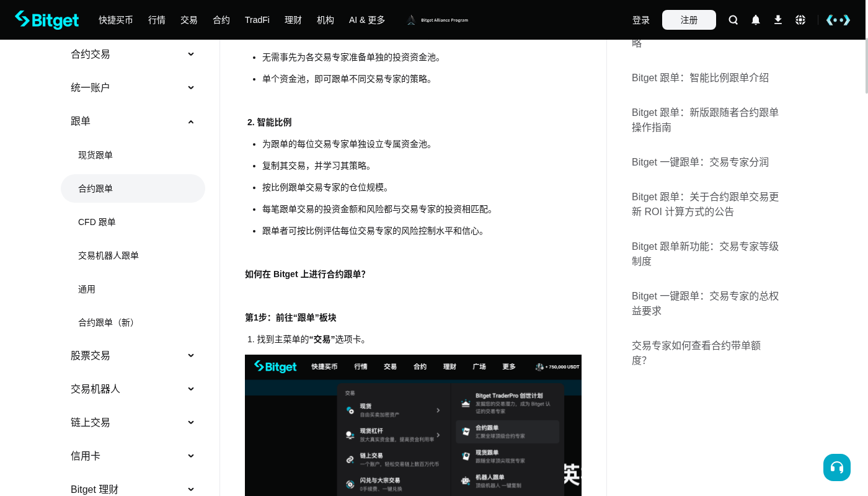Select 合约跟单 in sidebar
The height and width of the screenshot is (496, 868).
click(133, 188)
